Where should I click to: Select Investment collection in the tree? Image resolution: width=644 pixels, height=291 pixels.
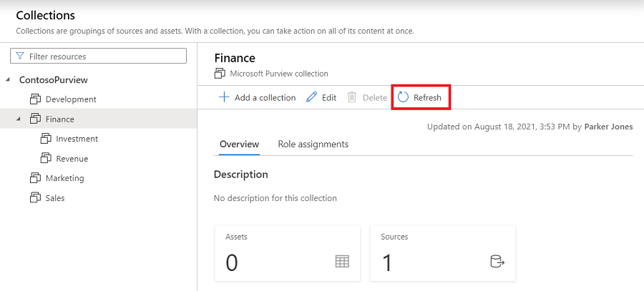(77, 139)
